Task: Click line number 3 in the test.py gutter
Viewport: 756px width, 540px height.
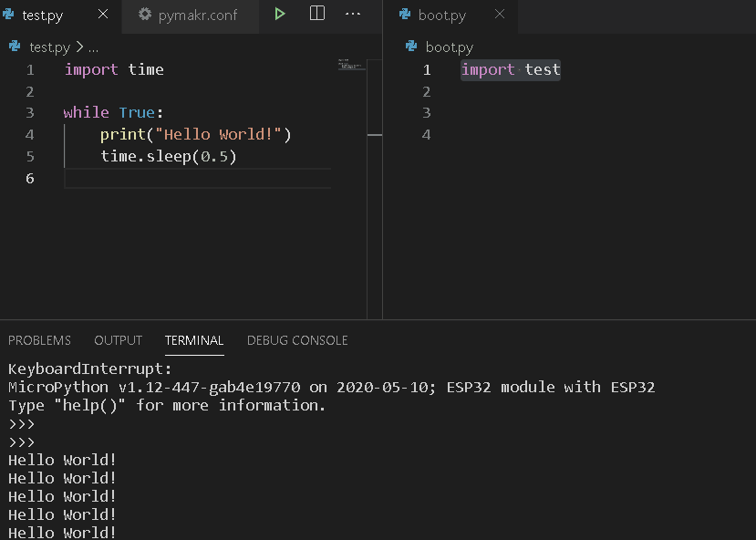Action: coord(30,113)
